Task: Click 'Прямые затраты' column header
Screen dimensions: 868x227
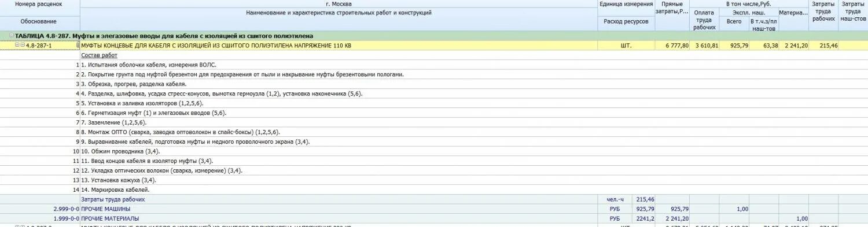Action: [672, 8]
